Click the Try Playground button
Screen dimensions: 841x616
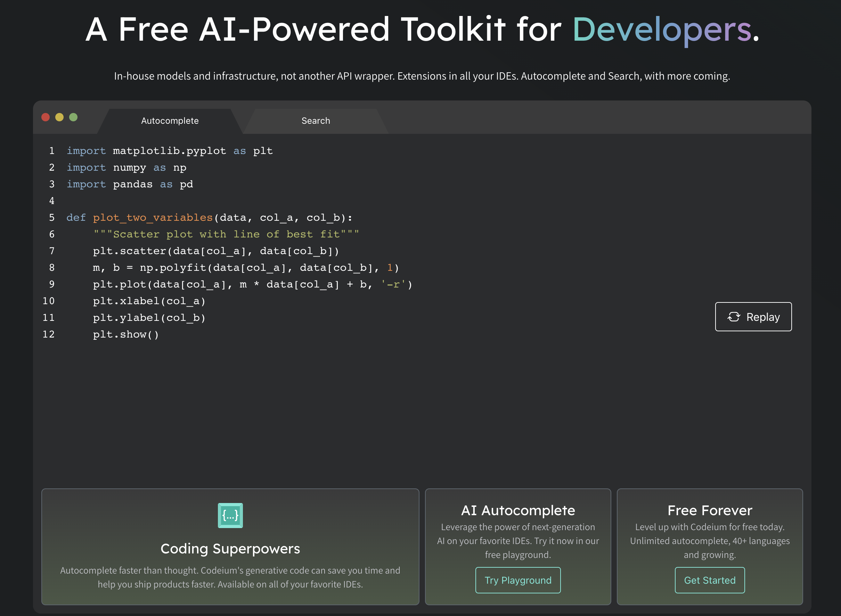point(517,580)
